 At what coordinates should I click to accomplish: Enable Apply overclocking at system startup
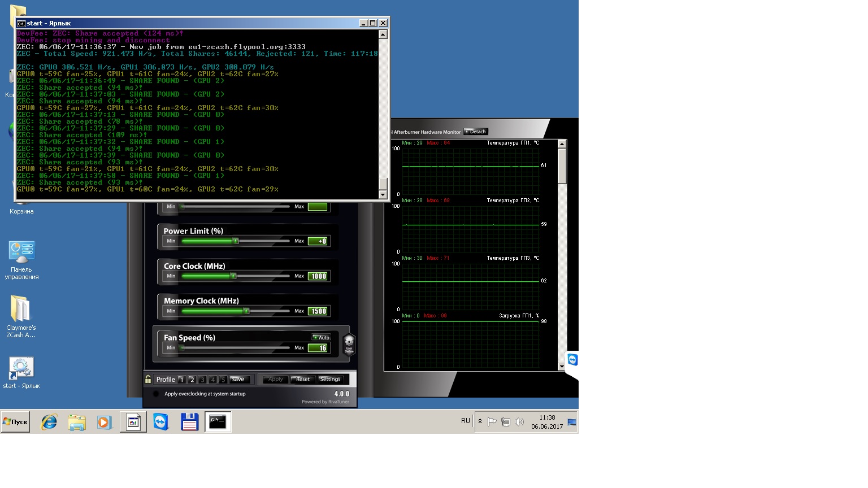156,394
